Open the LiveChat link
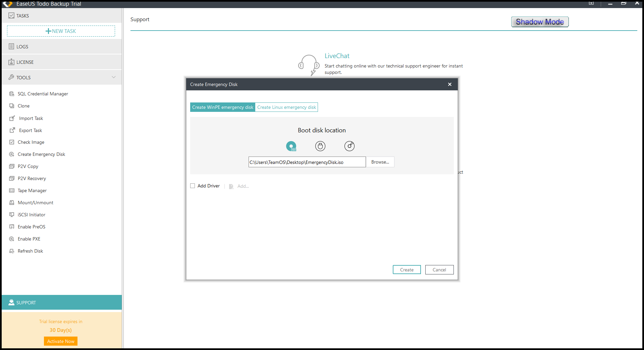The height and width of the screenshot is (350, 644). tap(337, 56)
